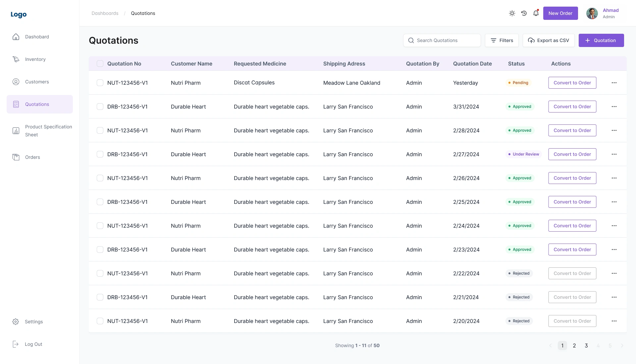Click the Logo in the sidebar

[x=19, y=15]
